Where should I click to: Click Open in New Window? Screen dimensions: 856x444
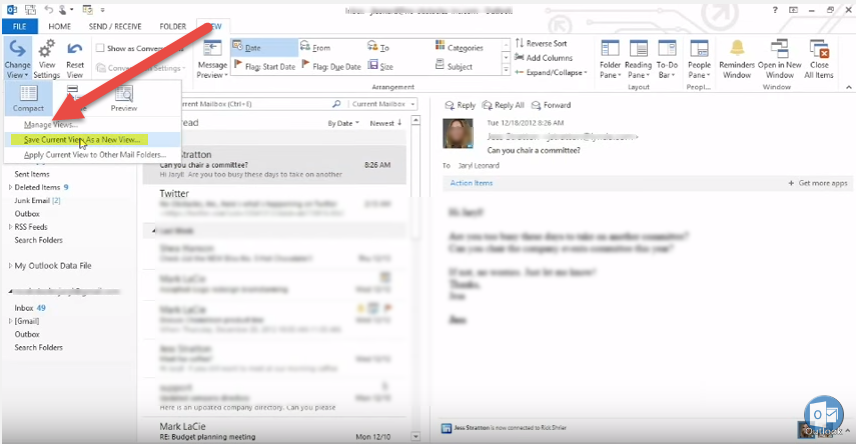click(780, 59)
